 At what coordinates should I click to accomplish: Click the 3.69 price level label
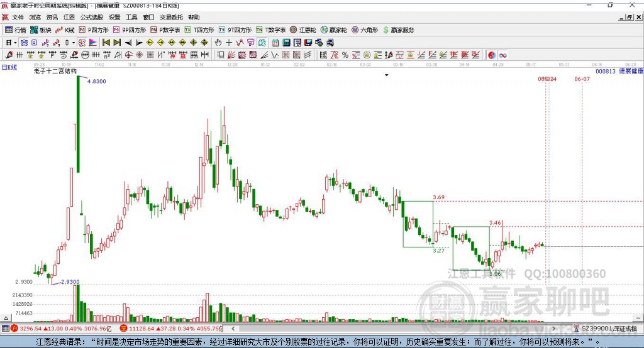[438, 197]
